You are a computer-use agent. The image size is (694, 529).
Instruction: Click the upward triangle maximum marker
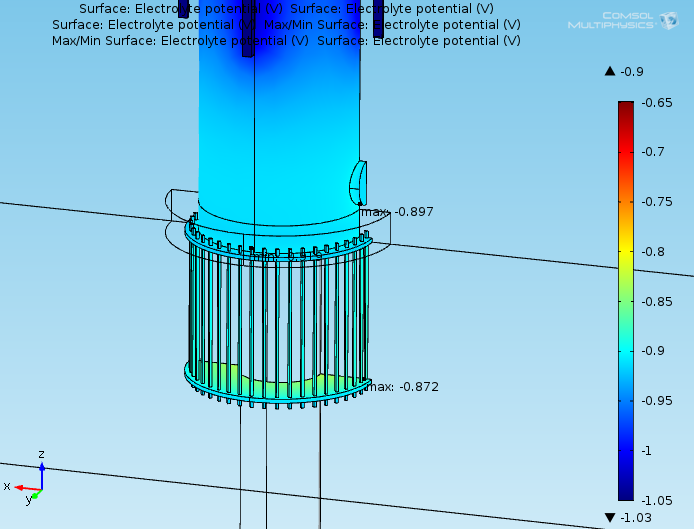click(x=609, y=72)
